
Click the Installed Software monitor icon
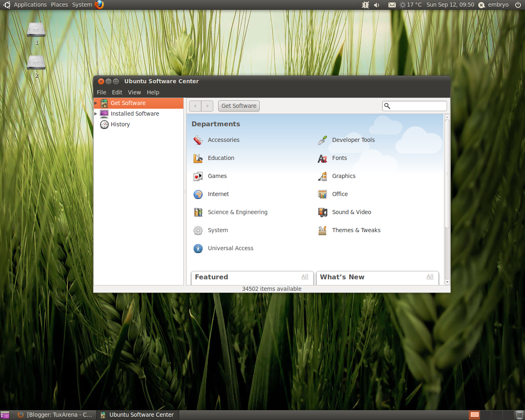click(x=104, y=114)
